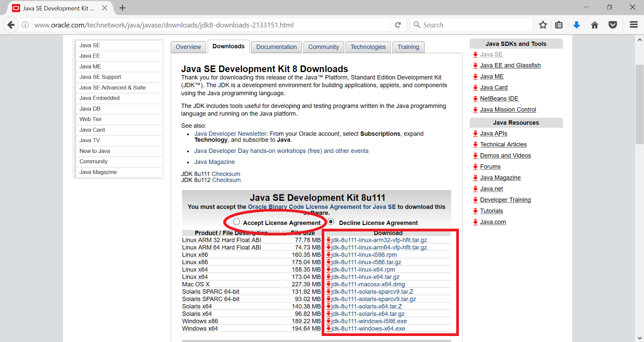The height and width of the screenshot is (342, 644).
Task: Open a new browser tab
Action: click(x=122, y=8)
